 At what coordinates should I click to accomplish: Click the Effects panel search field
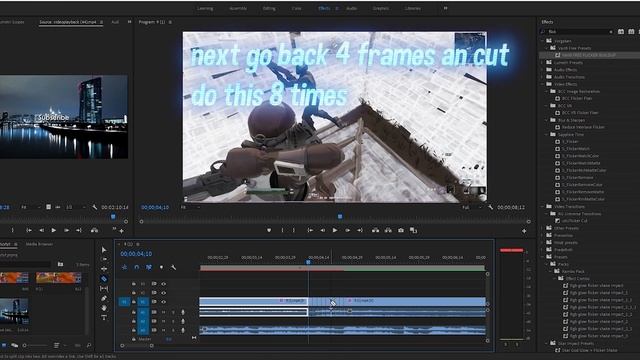(576, 31)
